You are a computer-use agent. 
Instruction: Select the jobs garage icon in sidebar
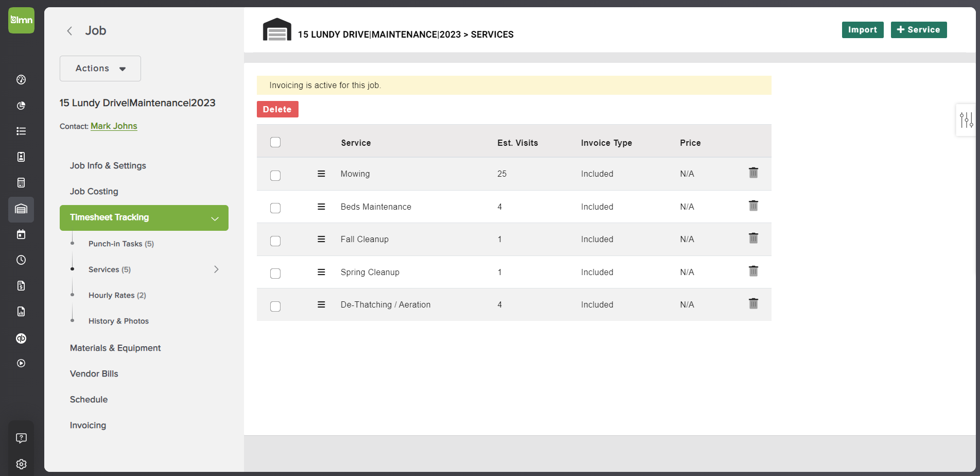21,209
